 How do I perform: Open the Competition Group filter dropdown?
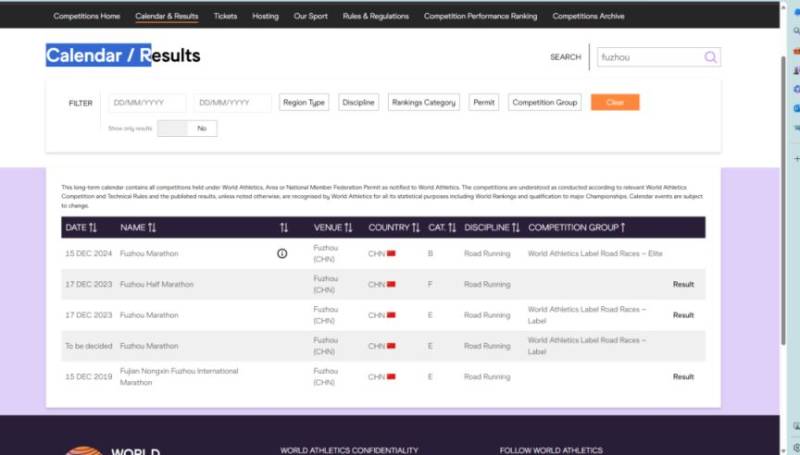click(x=545, y=102)
